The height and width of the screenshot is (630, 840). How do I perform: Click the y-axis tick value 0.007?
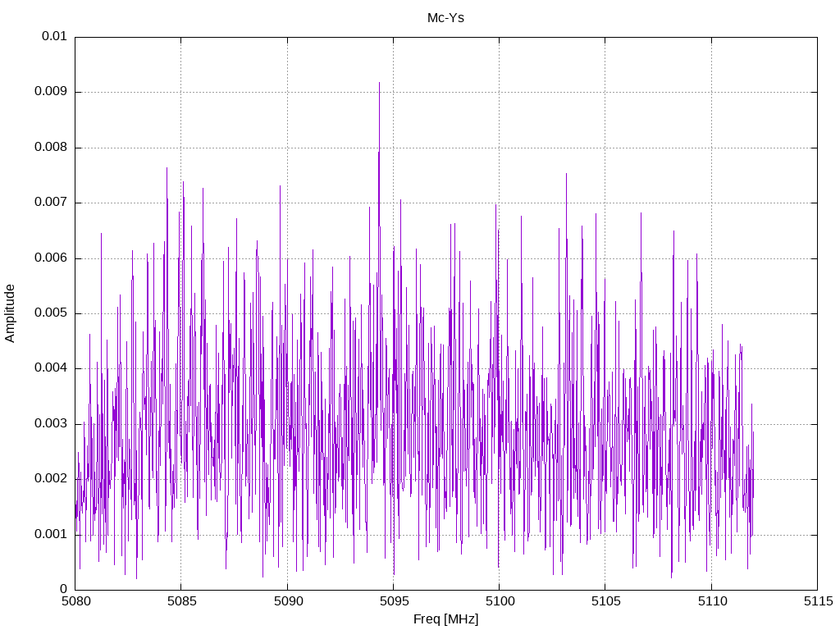click(x=50, y=203)
